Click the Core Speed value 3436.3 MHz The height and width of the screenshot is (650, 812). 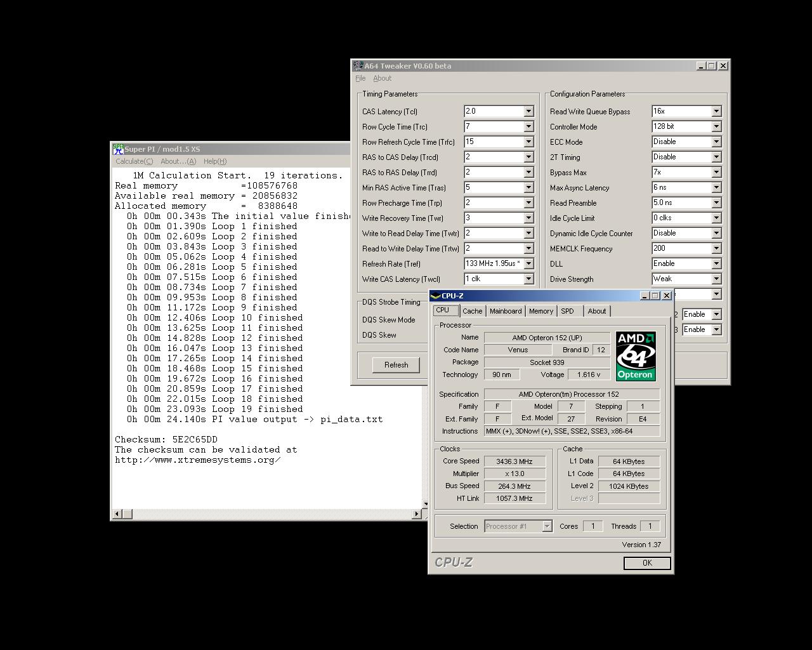point(514,461)
